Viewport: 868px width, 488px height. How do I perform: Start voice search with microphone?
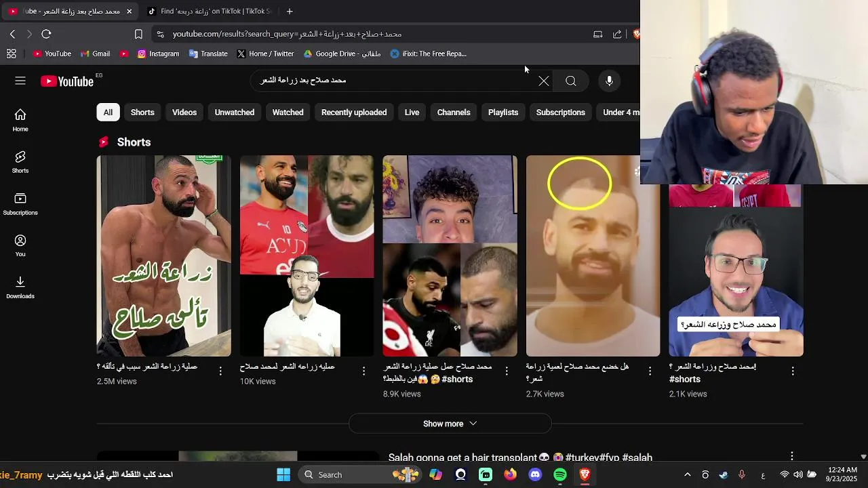coord(609,81)
